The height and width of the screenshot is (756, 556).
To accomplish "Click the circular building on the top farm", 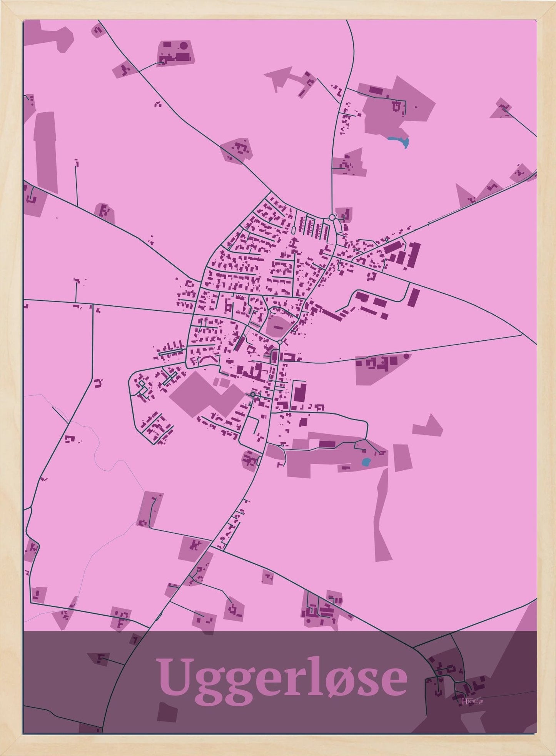I will [x=184, y=46].
